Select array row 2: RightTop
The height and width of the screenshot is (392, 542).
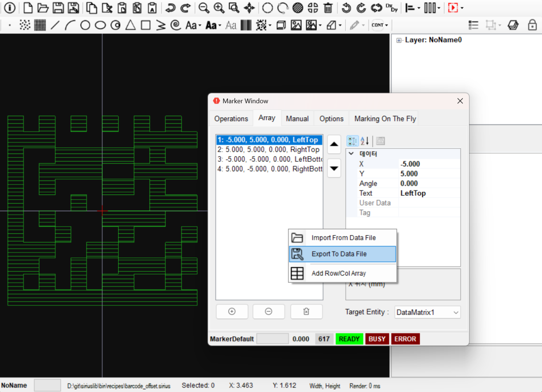click(x=269, y=150)
